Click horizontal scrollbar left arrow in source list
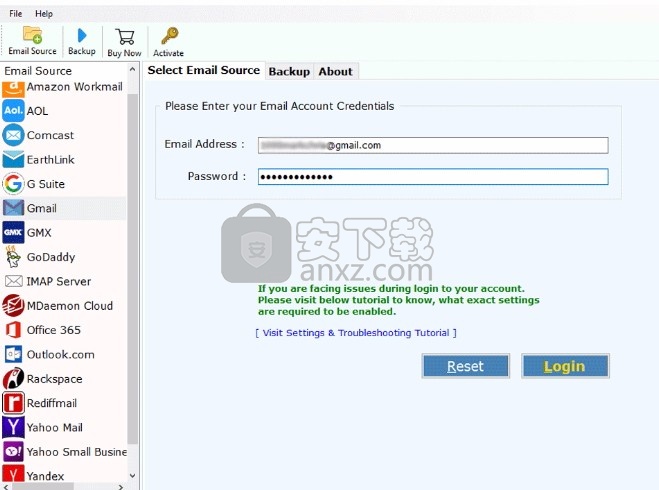Screen dimensions: 659x490 pyautogui.click(x=6, y=487)
